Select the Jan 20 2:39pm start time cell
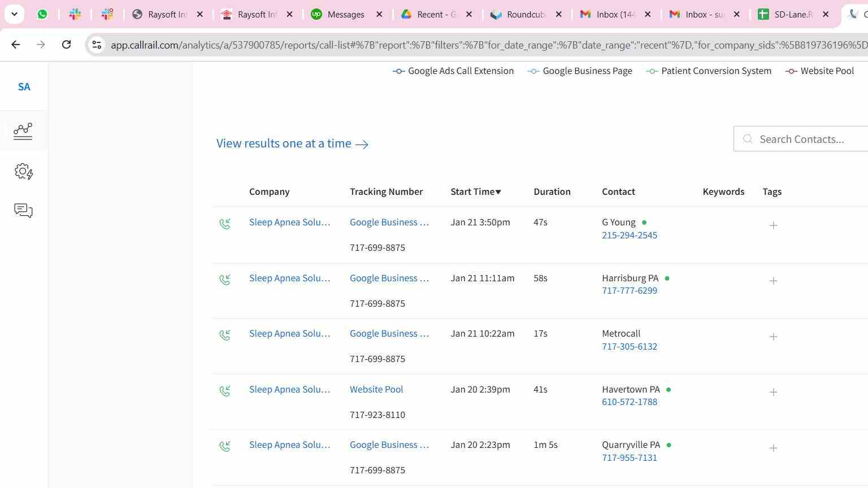The image size is (868, 488). [480, 390]
